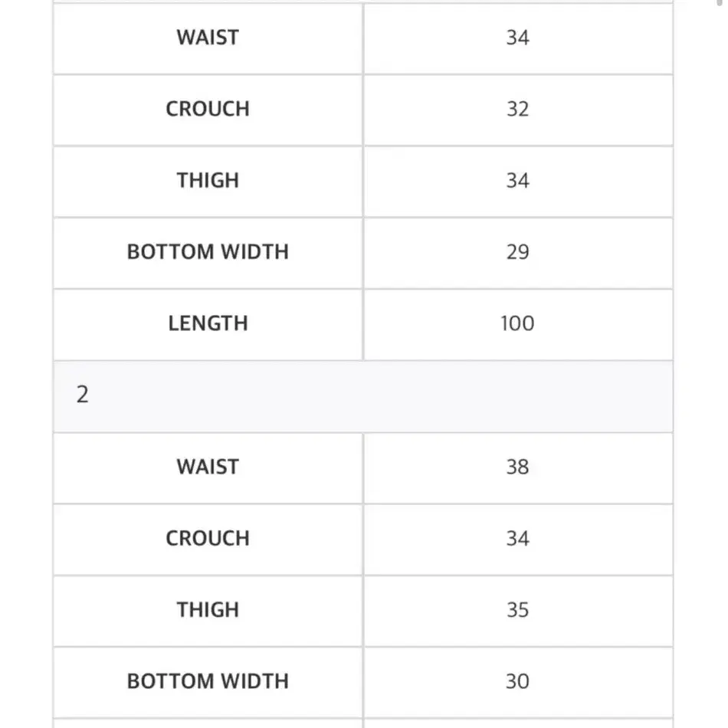
Task: Click the first BOTTOM WIDTH label
Action: pos(208,253)
